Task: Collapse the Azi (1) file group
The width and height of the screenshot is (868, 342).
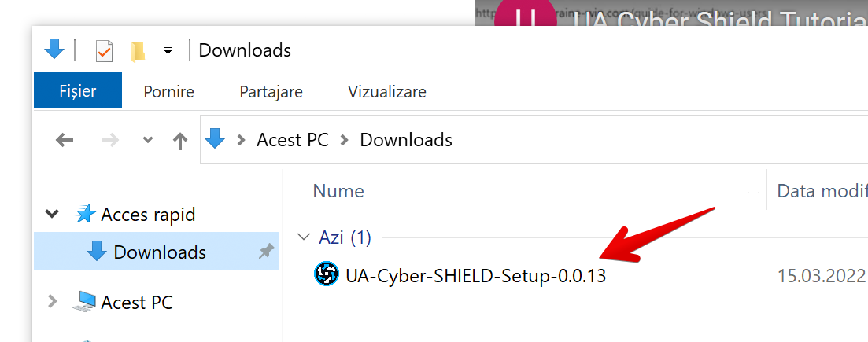Action: point(303,237)
